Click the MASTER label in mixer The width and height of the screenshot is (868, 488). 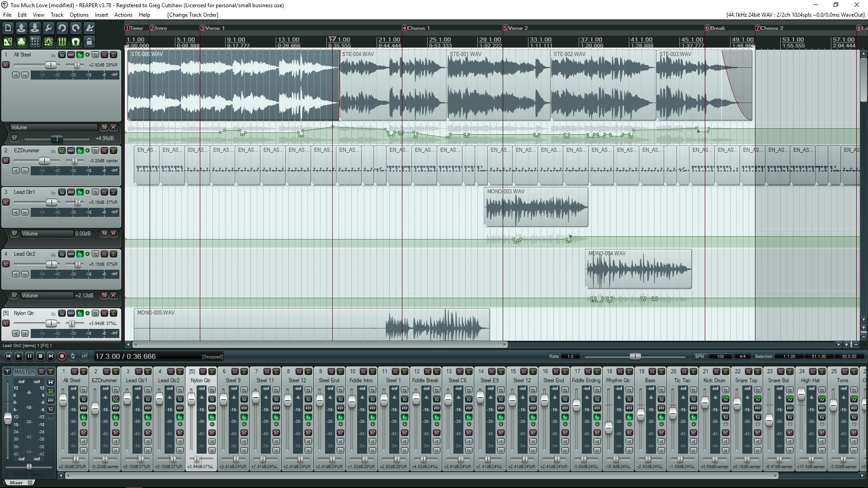coord(24,372)
